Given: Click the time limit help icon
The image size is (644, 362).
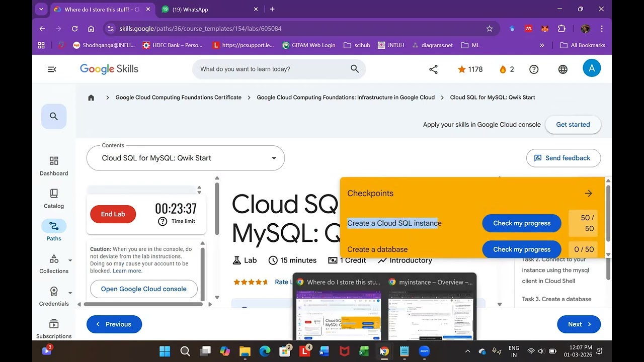Looking at the screenshot, I should tap(163, 221).
